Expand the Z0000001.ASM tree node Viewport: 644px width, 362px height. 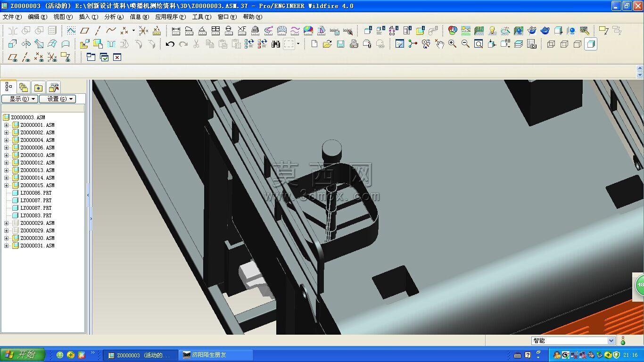coord(6,125)
